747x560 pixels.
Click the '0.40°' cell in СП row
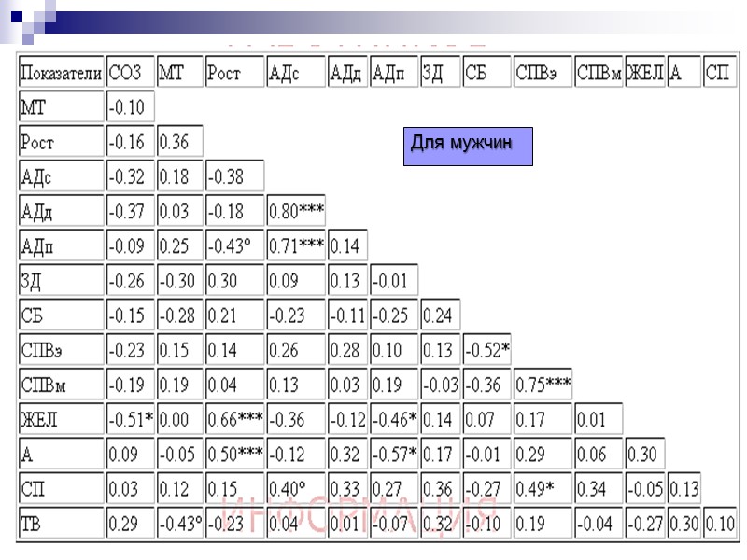pos(296,489)
